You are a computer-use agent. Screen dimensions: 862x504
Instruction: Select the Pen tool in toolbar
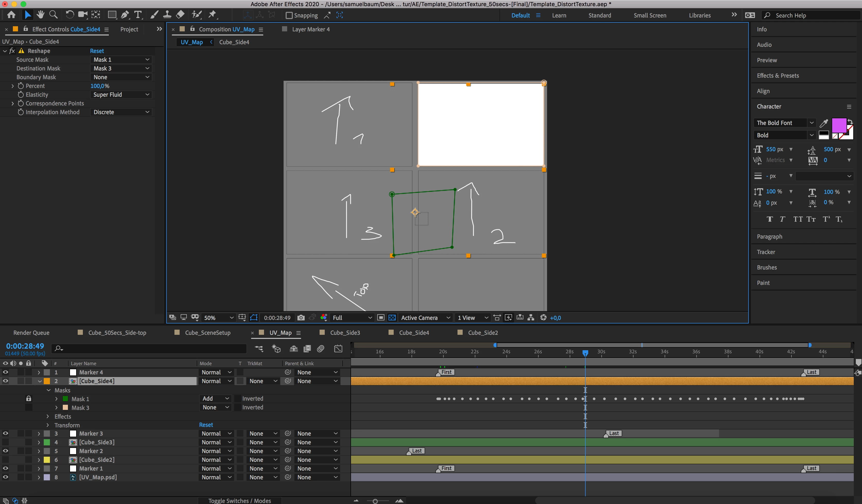coord(125,15)
